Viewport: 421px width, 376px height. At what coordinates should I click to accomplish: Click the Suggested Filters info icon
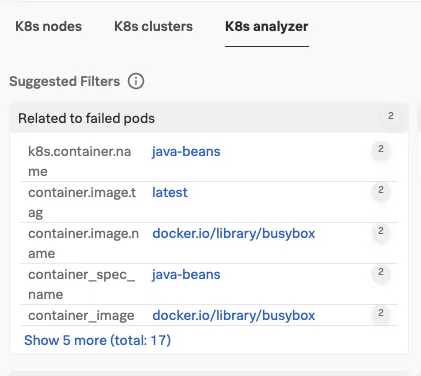[x=136, y=81]
